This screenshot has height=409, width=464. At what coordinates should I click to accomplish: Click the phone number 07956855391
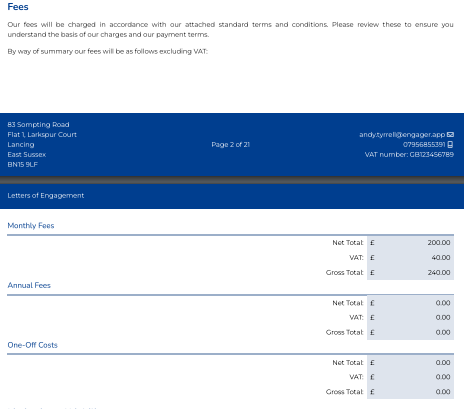pyautogui.click(x=424, y=144)
